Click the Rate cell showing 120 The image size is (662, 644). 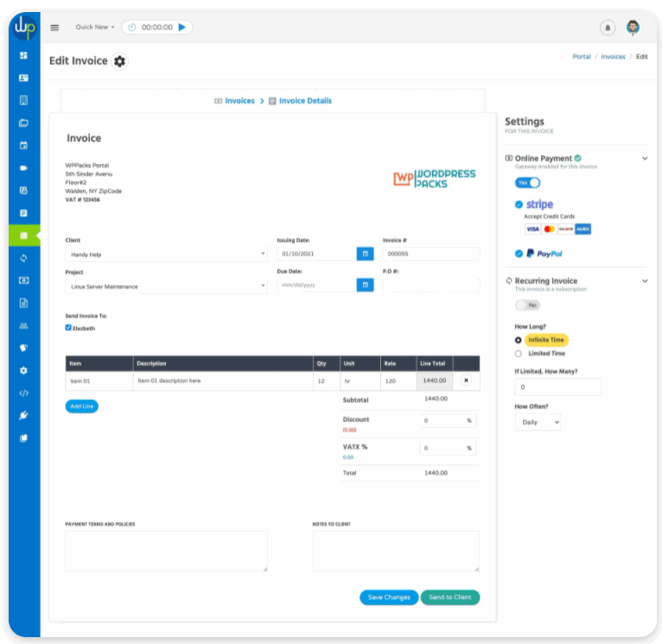point(398,380)
